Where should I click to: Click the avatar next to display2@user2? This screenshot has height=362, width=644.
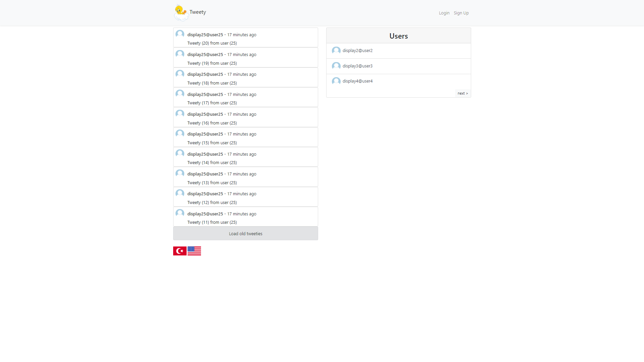[x=336, y=51]
